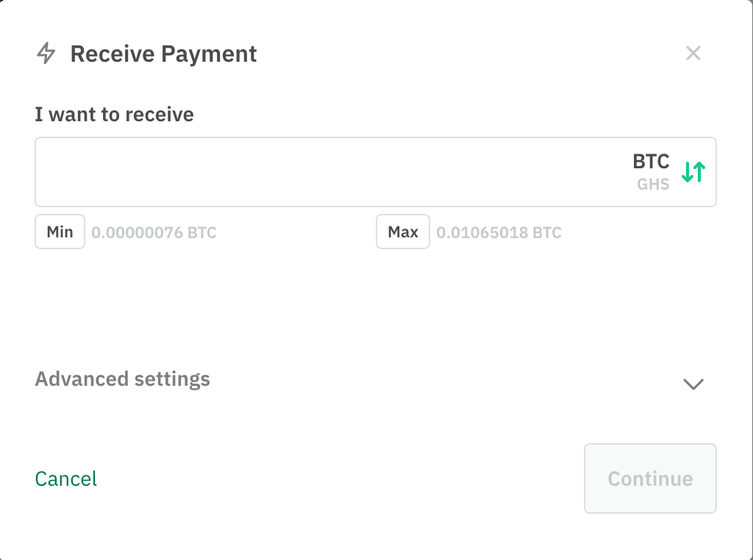Swap currencies with the green arrows icon
Screen dimensions: 753x560
tap(693, 172)
